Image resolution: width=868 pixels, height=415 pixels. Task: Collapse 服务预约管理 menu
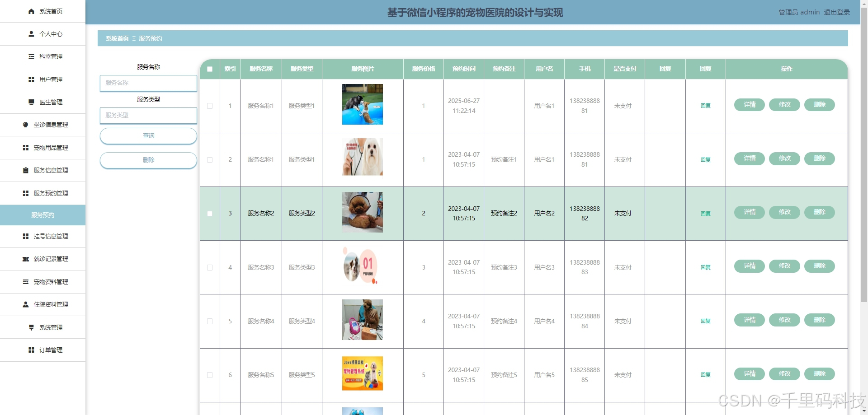click(42, 193)
